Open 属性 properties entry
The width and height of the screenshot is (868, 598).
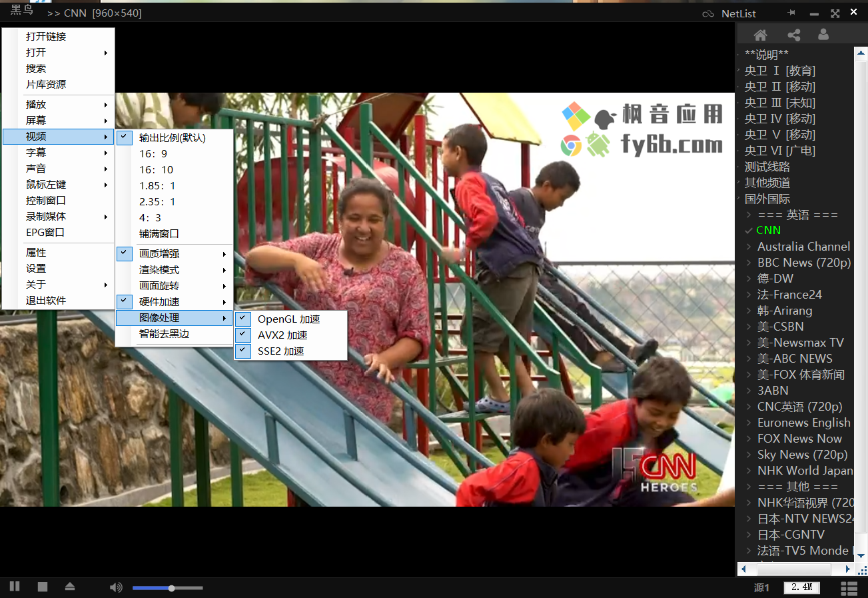pos(59,253)
